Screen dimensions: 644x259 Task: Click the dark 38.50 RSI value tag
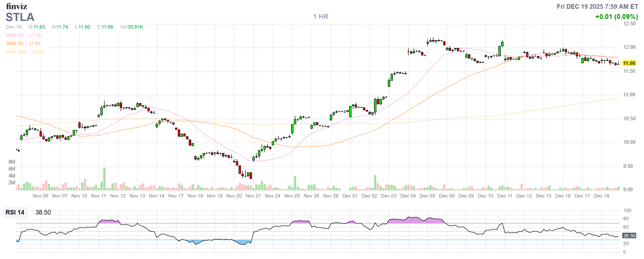(629, 235)
